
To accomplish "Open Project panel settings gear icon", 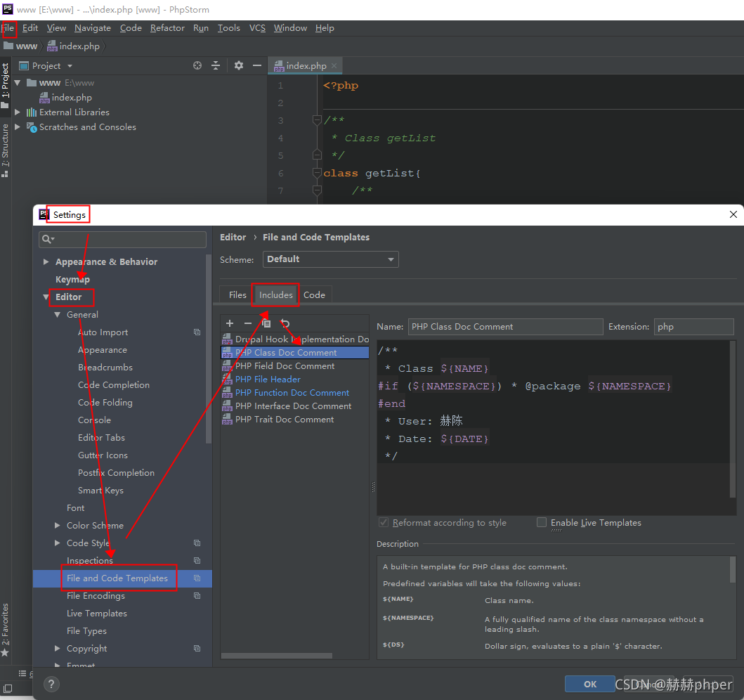I will coord(239,65).
